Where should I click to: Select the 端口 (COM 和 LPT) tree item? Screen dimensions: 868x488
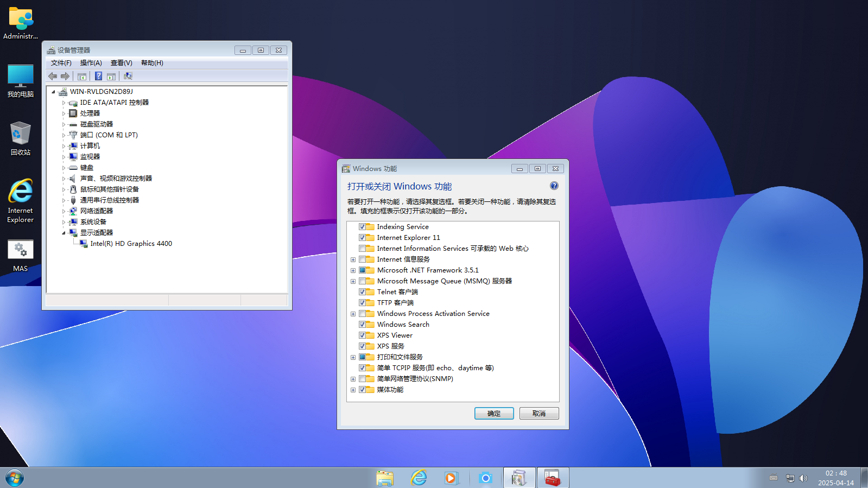(109, 135)
